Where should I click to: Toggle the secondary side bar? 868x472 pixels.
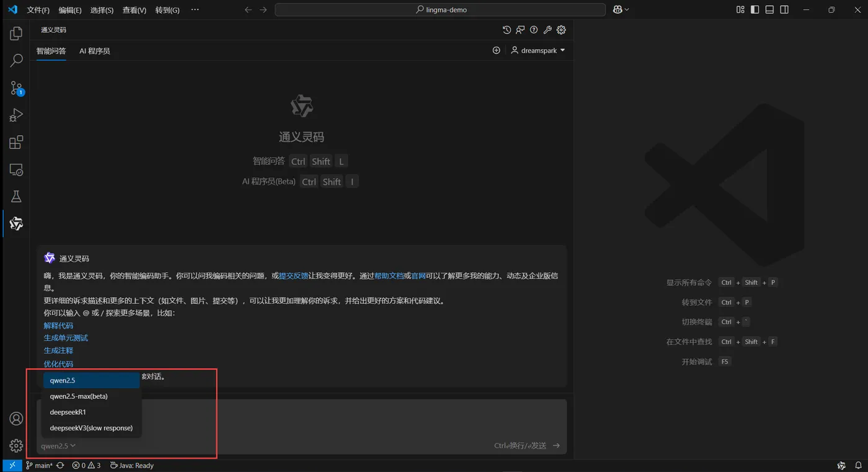(784, 9)
